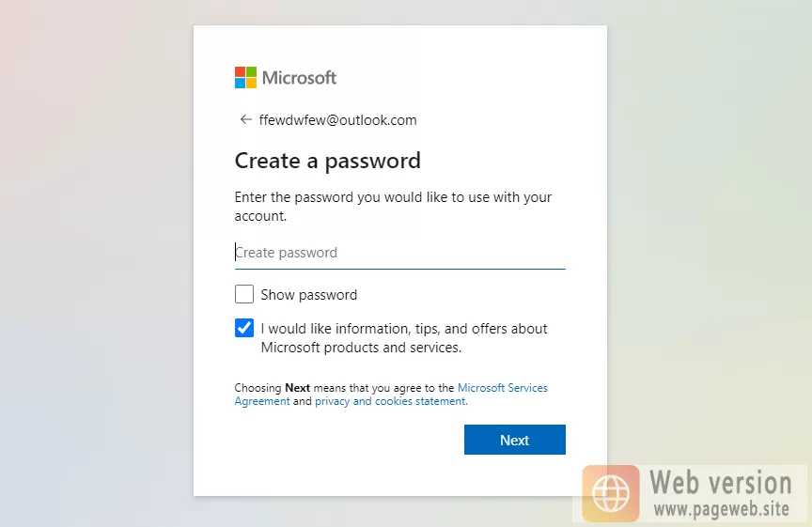The image size is (812, 527).
Task: Click the Enter the password instruction text
Action: tap(393, 207)
